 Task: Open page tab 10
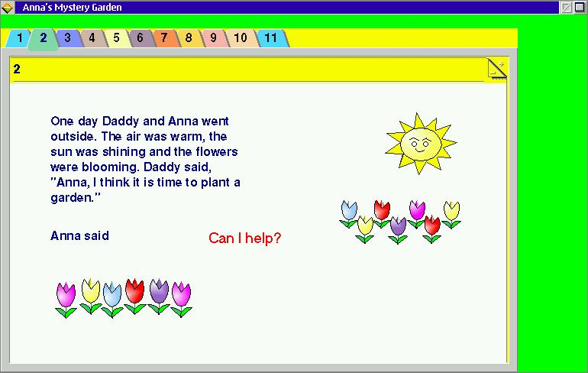point(241,38)
